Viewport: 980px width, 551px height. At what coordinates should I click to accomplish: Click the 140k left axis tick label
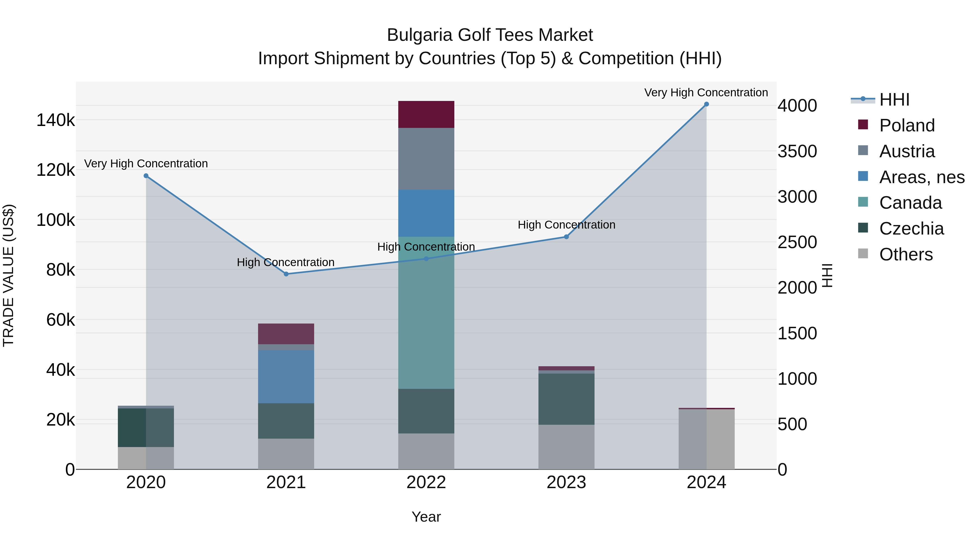(x=56, y=120)
